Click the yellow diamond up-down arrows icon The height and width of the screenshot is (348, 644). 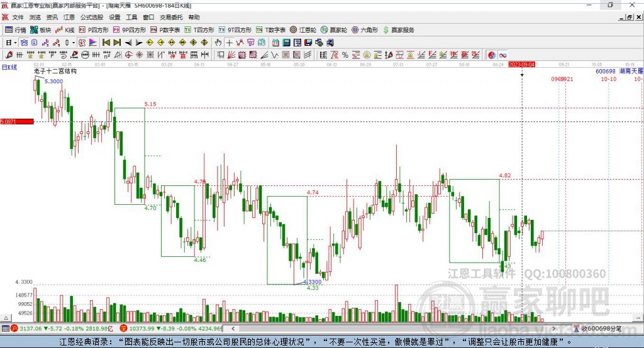pos(204,42)
